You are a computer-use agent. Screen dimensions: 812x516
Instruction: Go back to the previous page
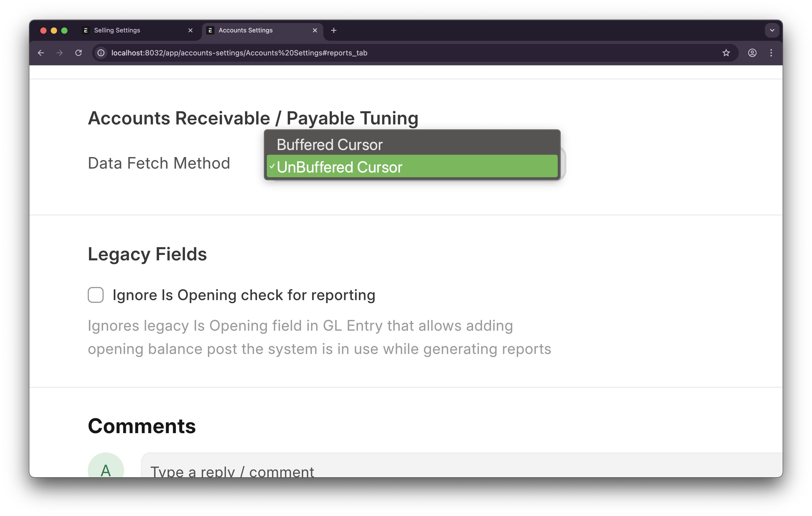click(41, 53)
